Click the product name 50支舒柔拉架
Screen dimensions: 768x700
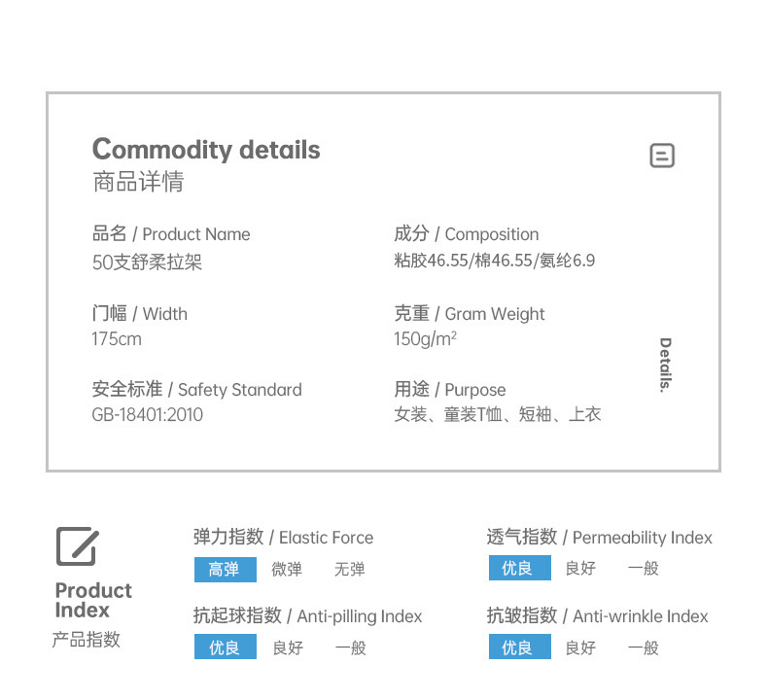coord(148,262)
